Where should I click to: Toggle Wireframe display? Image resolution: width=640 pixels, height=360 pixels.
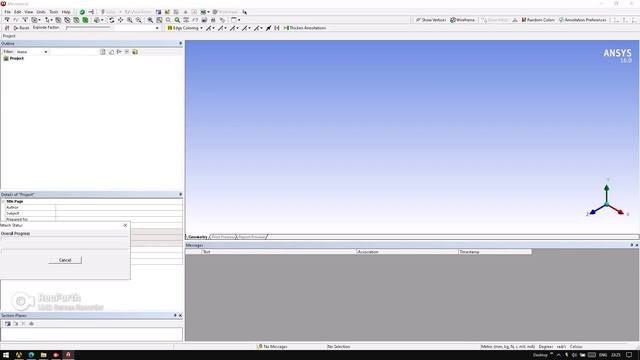tap(462, 20)
